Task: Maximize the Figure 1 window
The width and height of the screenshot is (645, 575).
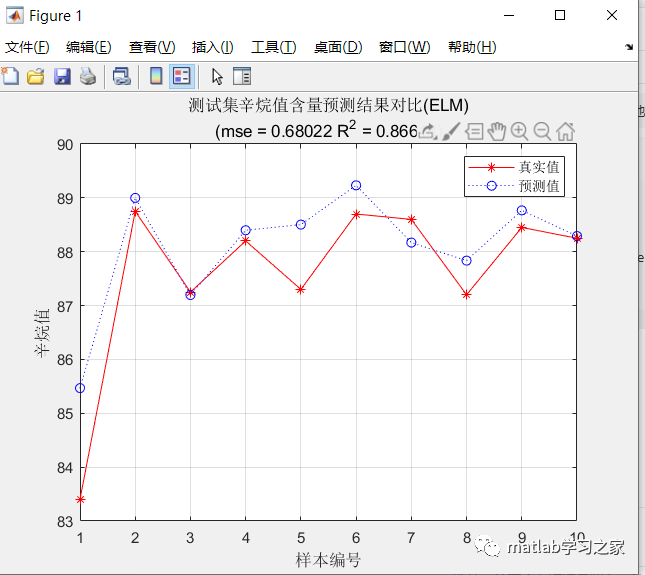Action: (x=560, y=16)
